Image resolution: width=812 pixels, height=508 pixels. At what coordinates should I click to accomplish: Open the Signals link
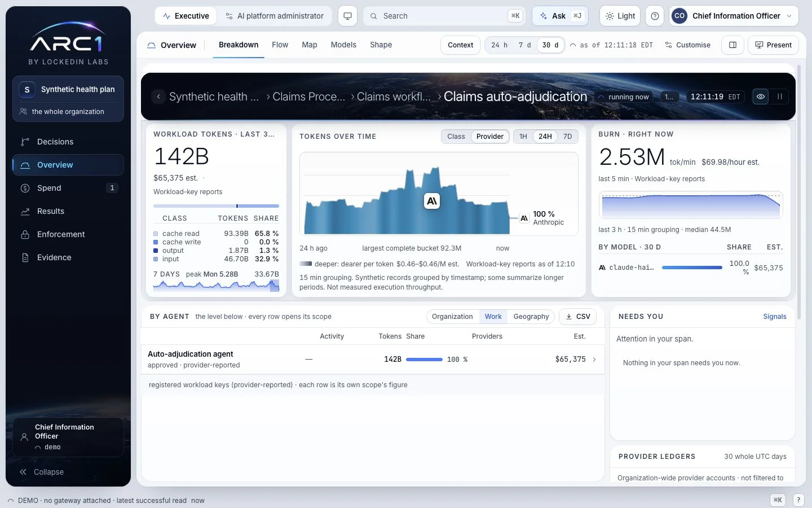coord(774,317)
